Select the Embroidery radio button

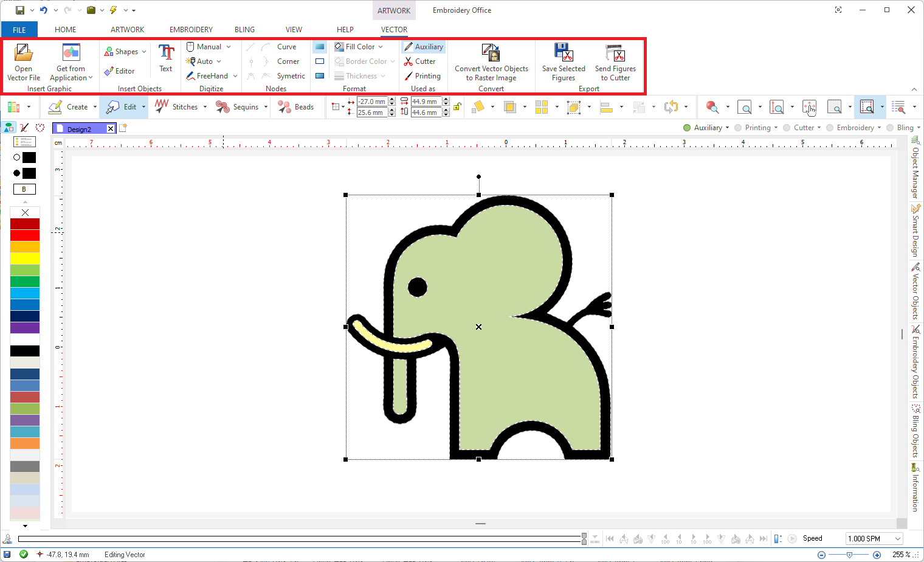coord(830,128)
